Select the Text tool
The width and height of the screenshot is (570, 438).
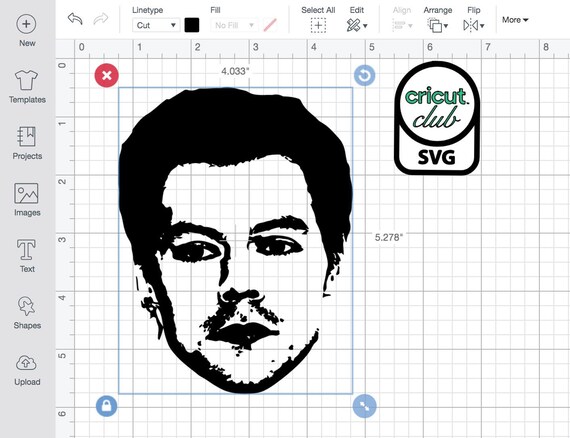26,250
